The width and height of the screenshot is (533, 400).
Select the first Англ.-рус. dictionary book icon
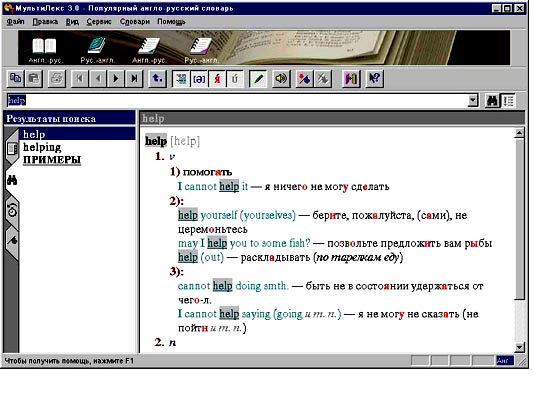pyautogui.click(x=45, y=50)
